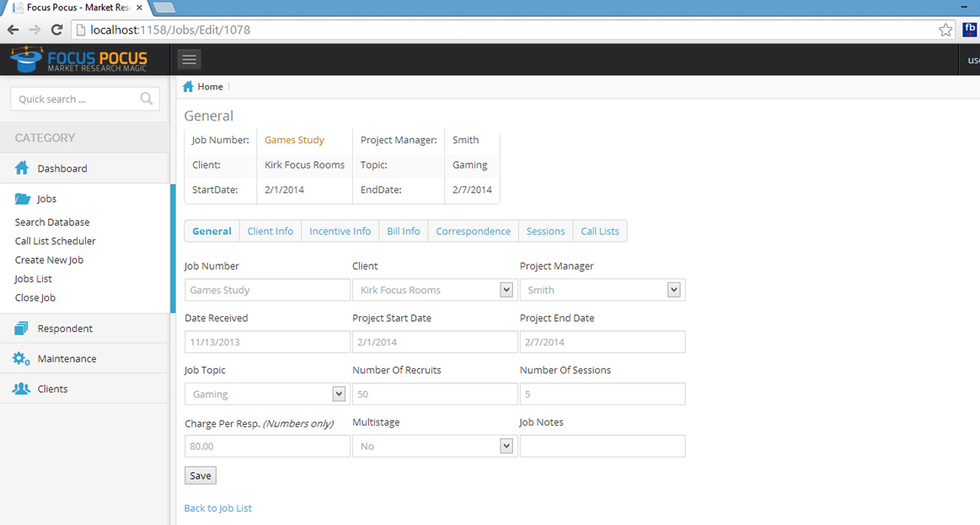Reload the page with refresh icon
This screenshot has height=525, width=980.
pyautogui.click(x=56, y=29)
